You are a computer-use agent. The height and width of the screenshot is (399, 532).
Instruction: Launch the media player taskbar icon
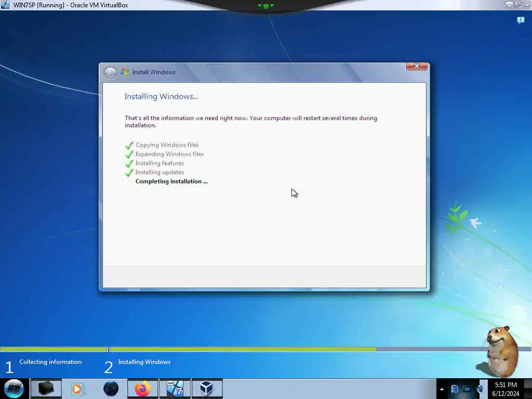(77, 389)
